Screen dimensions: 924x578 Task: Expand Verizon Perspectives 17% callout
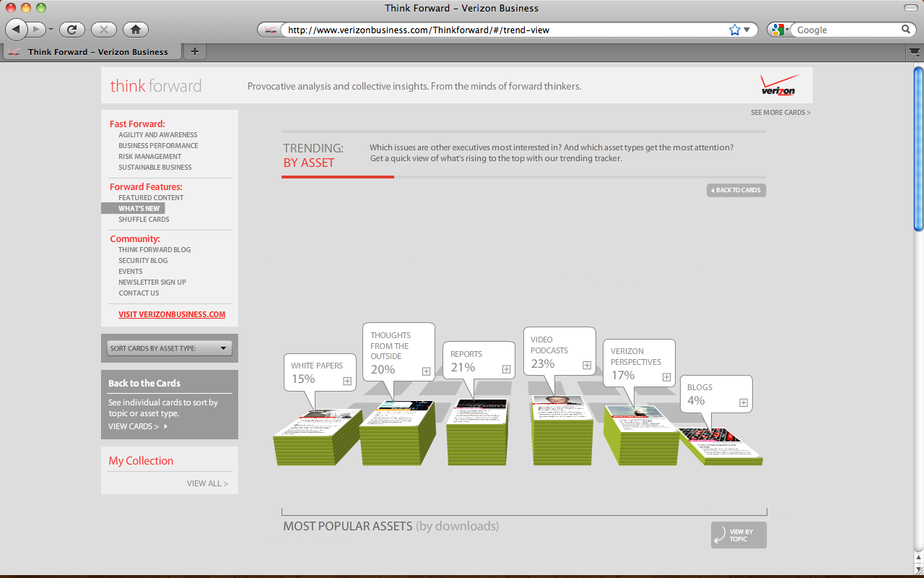667,377
